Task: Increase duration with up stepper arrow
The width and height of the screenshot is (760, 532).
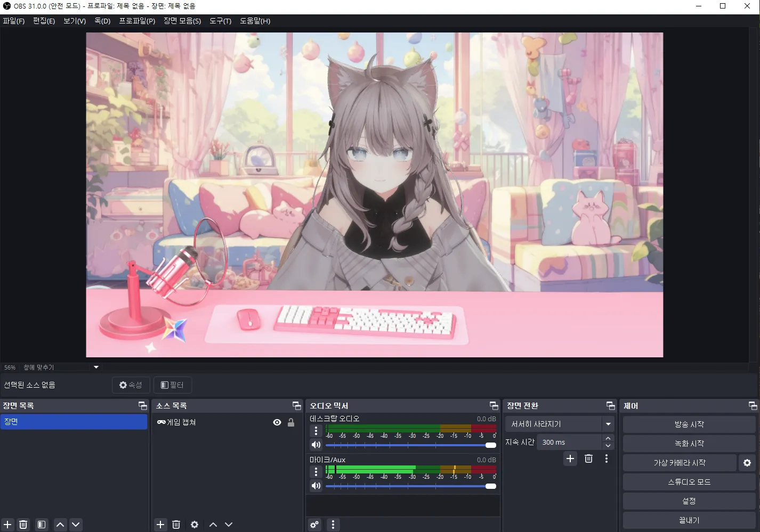Action: tap(608, 439)
